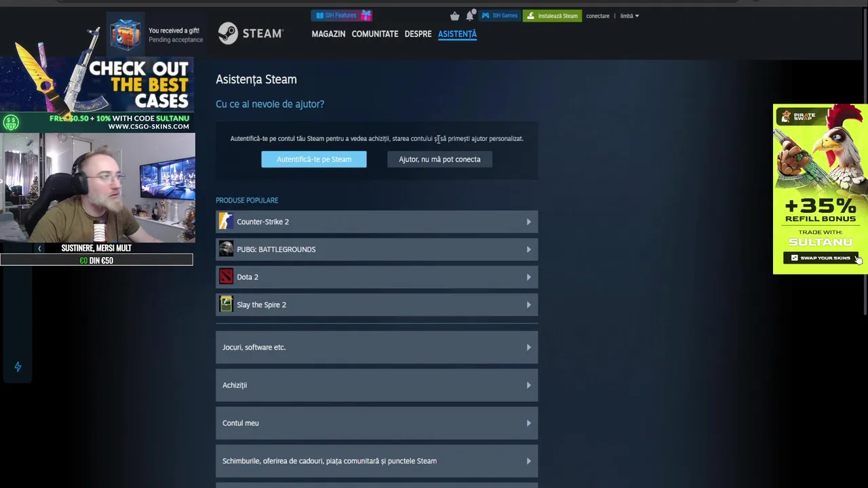This screenshot has height=488, width=868.
Task: Expand the Contul meu row arrow
Action: pyautogui.click(x=529, y=423)
